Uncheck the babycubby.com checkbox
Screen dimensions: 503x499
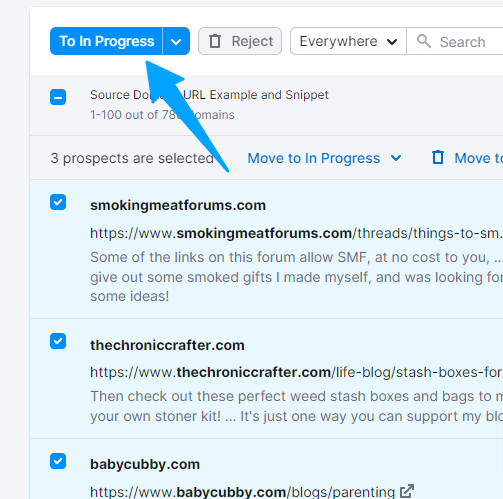pos(58,461)
